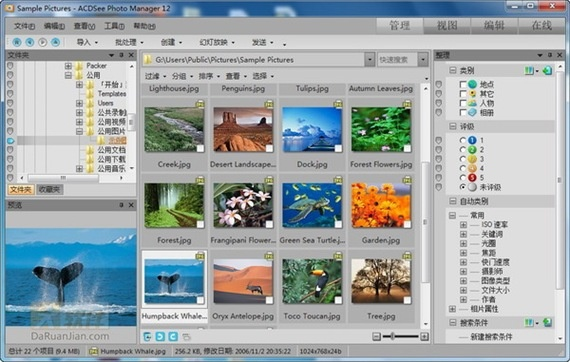
Task: Click the folder icon in the path bar
Action: [x=148, y=60]
